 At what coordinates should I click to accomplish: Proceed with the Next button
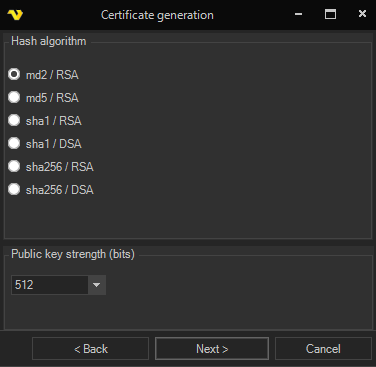pyautogui.click(x=212, y=349)
